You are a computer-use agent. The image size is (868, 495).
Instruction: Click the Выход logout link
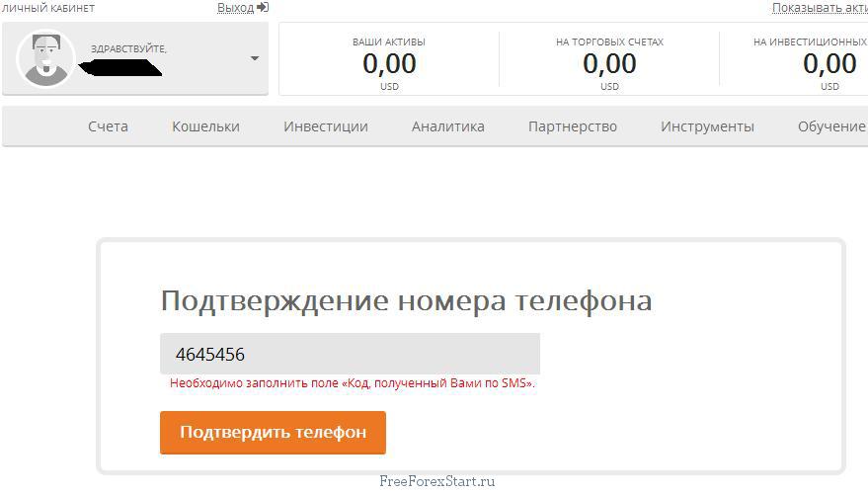click(235, 8)
